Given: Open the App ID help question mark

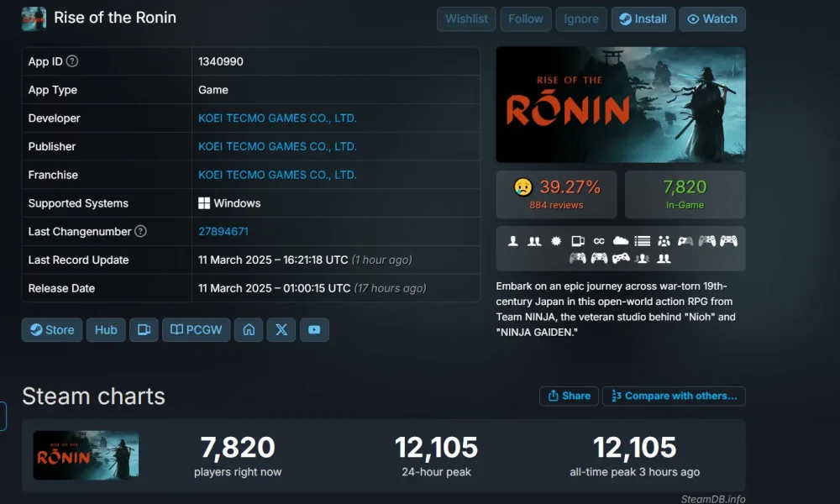Looking at the screenshot, I should pyautogui.click(x=72, y=61).
